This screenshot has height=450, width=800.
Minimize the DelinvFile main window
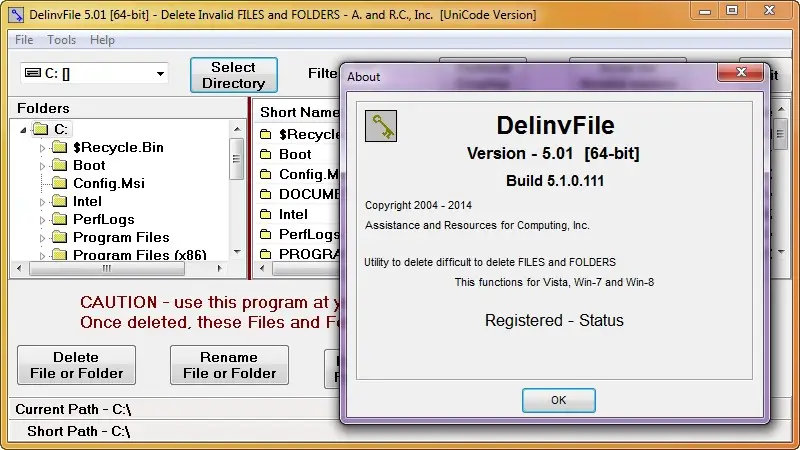coord(705,11)
